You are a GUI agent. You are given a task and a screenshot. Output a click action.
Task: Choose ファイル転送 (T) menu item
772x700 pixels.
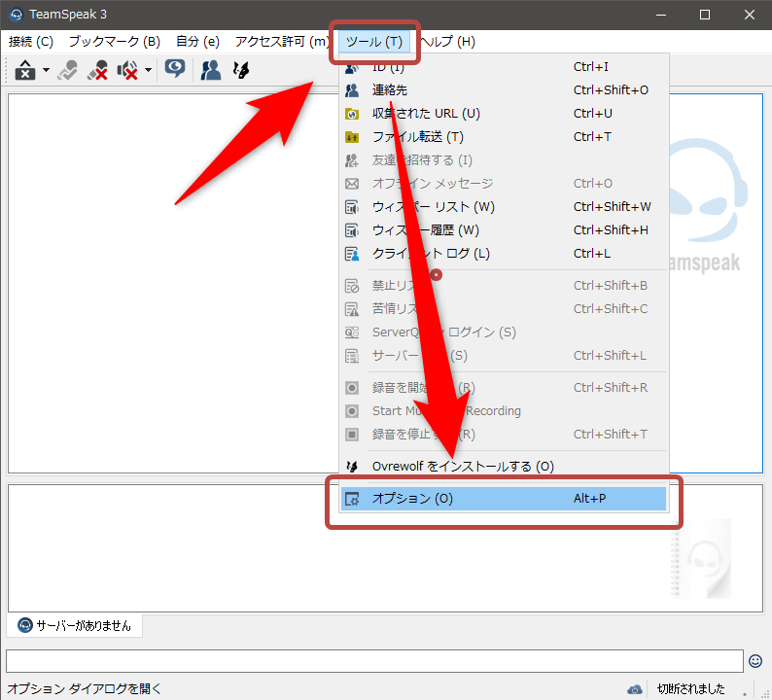tap(504, 137)
